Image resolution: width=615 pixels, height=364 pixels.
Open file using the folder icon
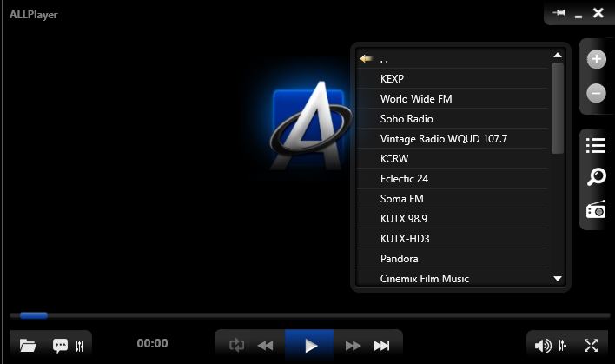(28, 345)
